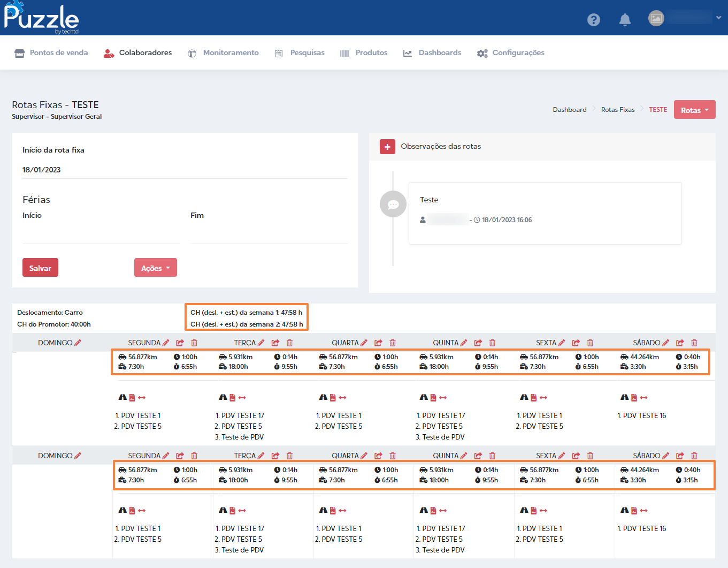Open Monitoramento in the navigation bar
This screenshot has width=728, height=568.
[223, 52]
